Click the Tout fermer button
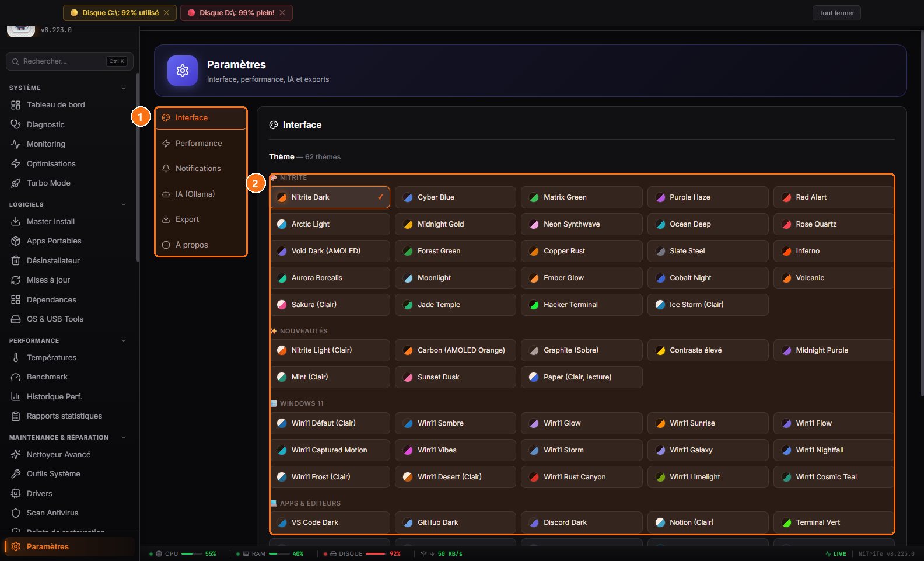Screen dimensions: 924x561 836,13
